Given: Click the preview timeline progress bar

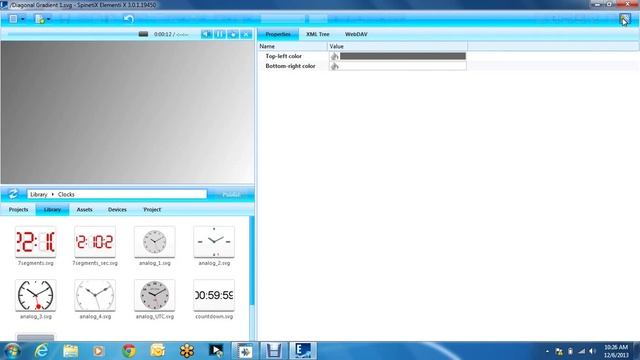Looking at the screenshot, I should click(x=71, y=34).
